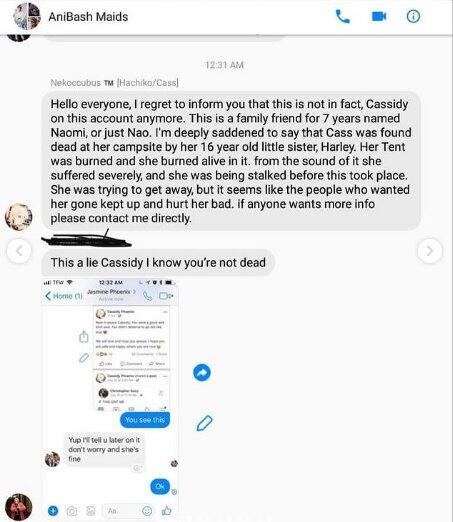This screenshot has height=522, width=453.
Task: Click the Nekoccubus sender profile picture
Action: pos(19,217)
